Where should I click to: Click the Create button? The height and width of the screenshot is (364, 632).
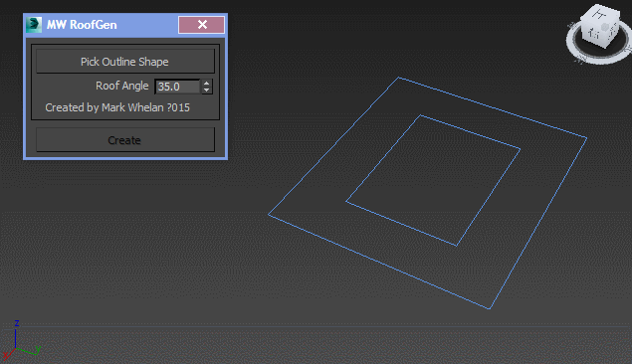125,140
